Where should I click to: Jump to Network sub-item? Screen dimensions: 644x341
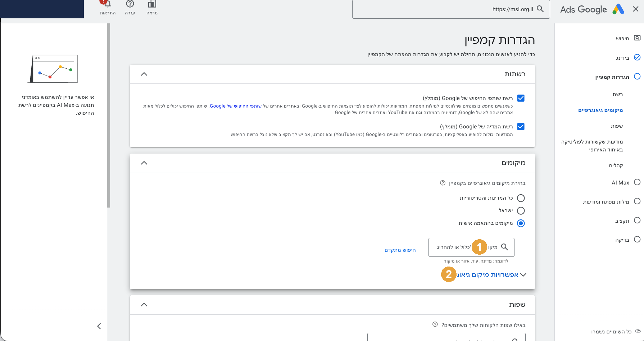pyautogui.click(x=617, y=94)
